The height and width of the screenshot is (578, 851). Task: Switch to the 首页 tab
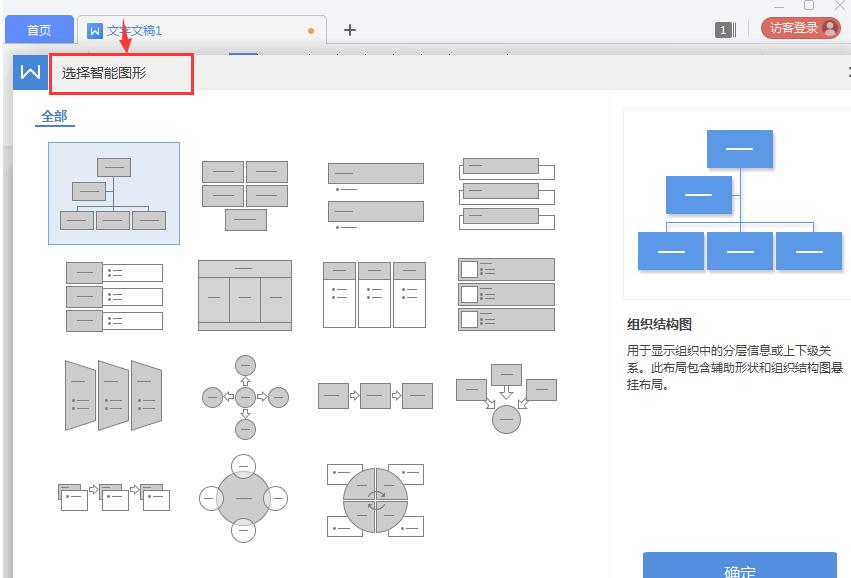coord(39,29)
